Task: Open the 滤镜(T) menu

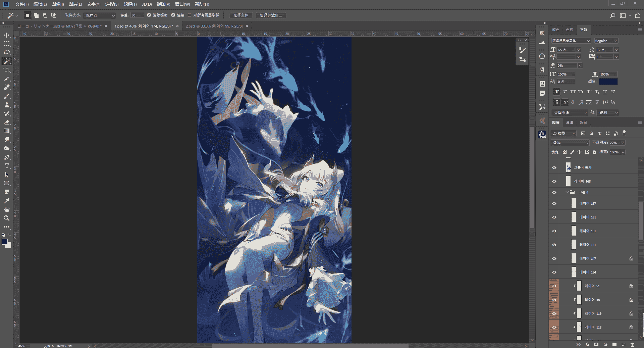Action: [130, 4]
